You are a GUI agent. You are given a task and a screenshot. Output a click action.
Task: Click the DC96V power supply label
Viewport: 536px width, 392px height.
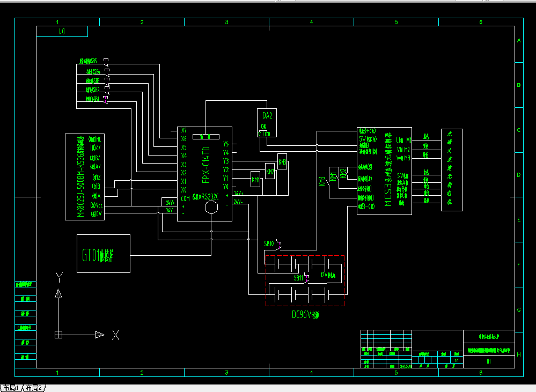tap(306, 314)
